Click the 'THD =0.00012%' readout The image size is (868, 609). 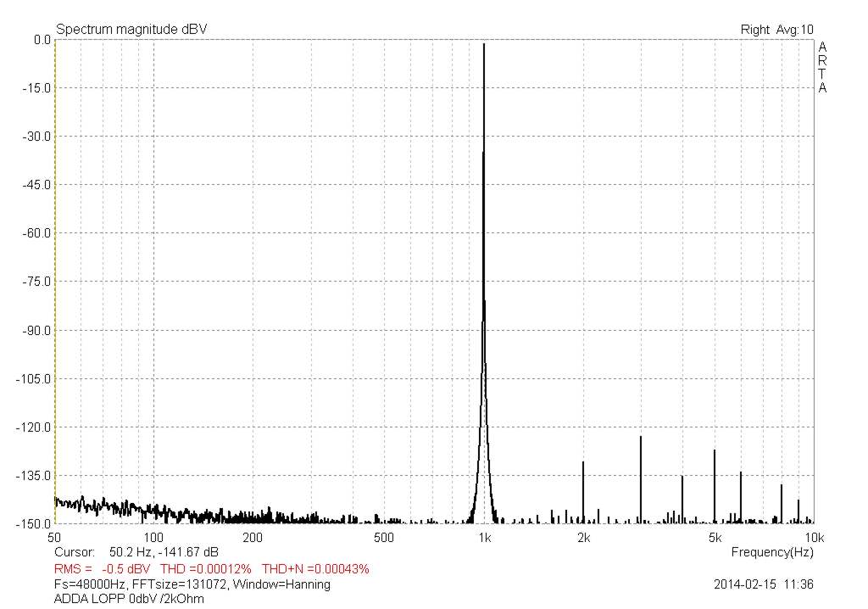[205, 569]
